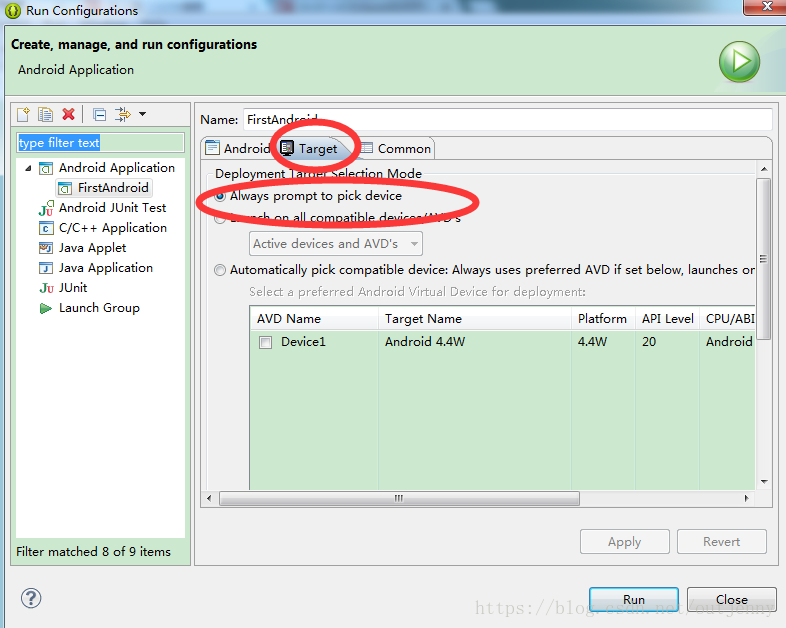Image resolution: width=786 pixels, height=628 pixels.
Task: Click the vertical scrollbar down arrow
Action: click(764, 482)
